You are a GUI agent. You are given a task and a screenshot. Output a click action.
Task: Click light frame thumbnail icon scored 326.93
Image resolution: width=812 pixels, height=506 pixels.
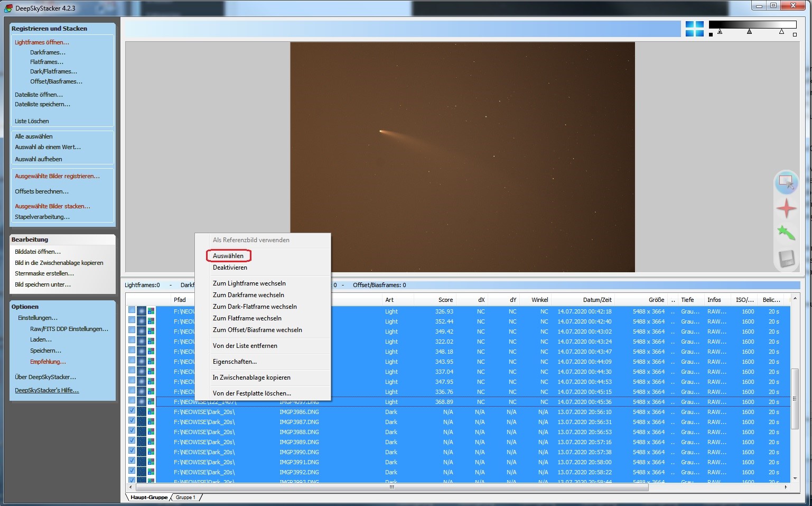(142, 311)
